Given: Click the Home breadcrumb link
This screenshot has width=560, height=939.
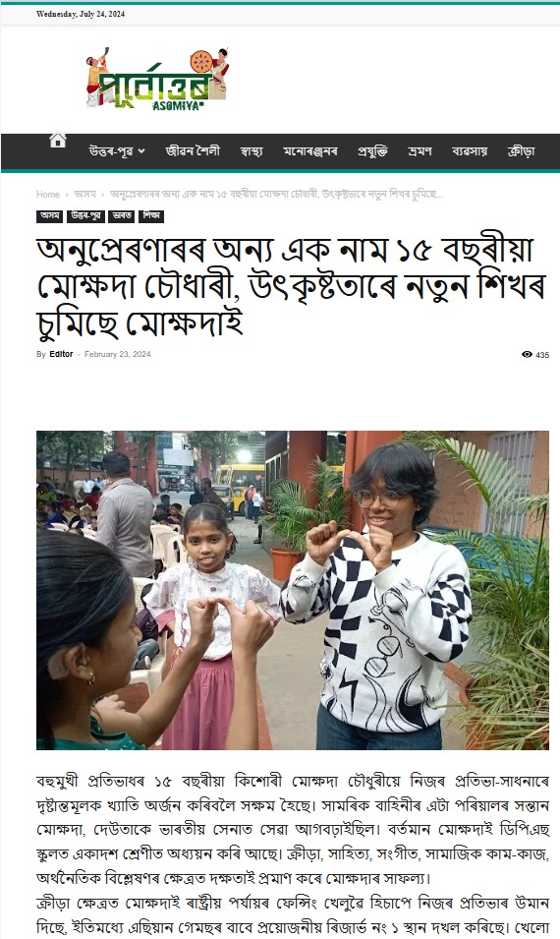Looking at the screenshot, I should [x=48, y=195].
